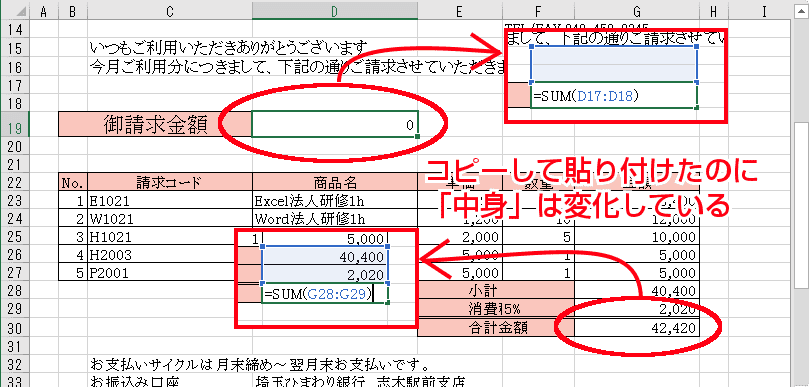
Task: Select the 合計金額 total cell 42,420
Action: pos(637,327)
